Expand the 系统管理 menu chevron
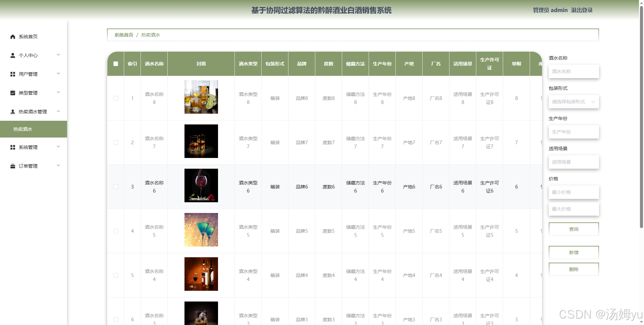Image resolution: width=644 pixels, height=325 pixels. click(58, 147)
